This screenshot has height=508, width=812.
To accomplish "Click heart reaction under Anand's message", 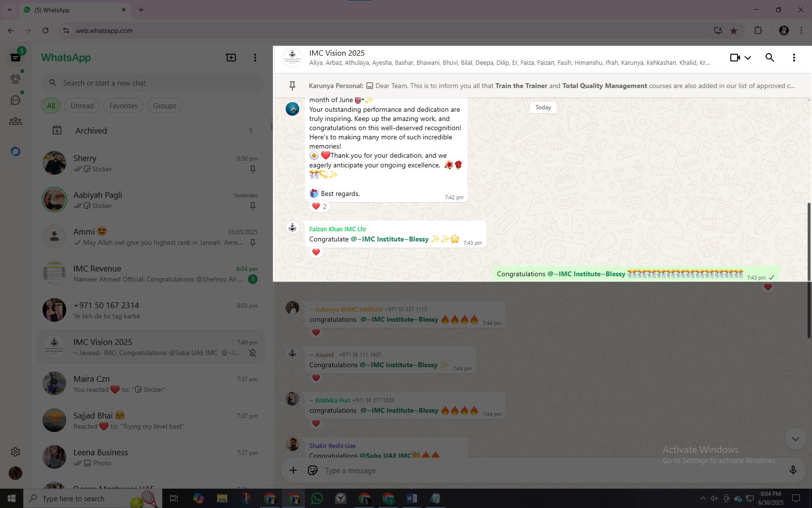I will (316, 378).
